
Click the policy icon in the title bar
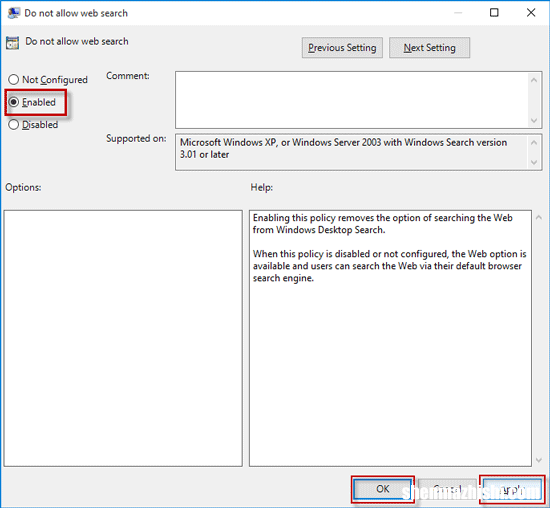pos(14,13)
